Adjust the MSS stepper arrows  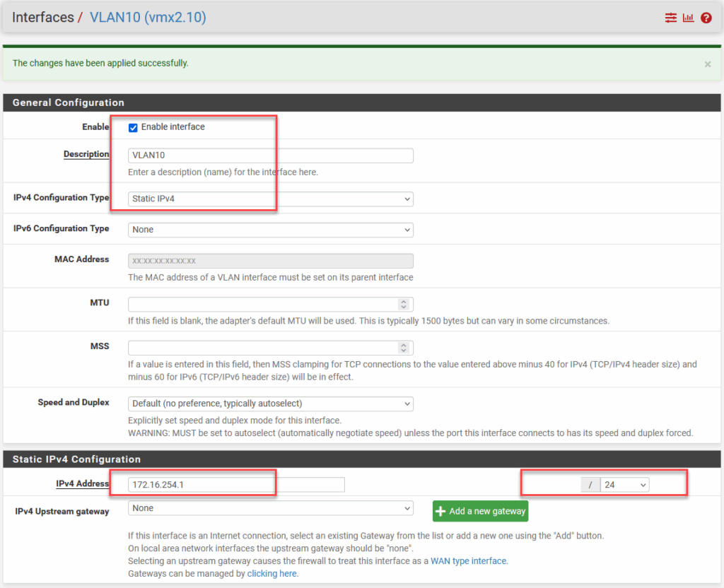pos(404,348)
